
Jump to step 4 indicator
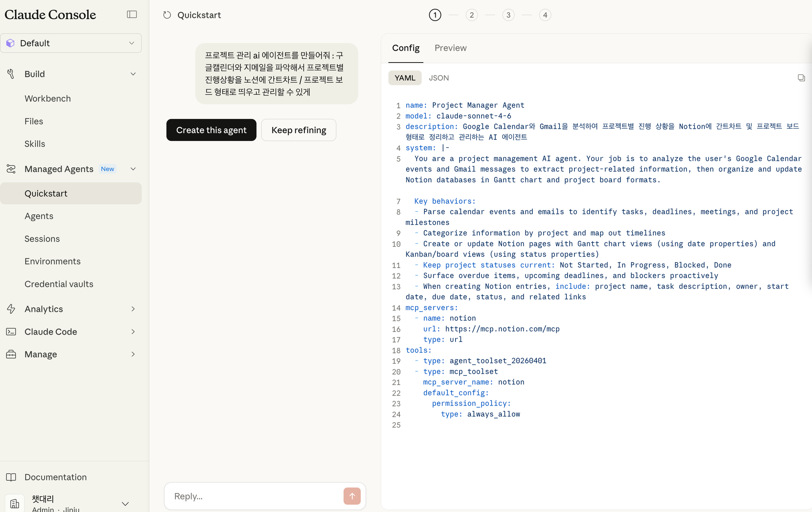[x=545, y=15]
